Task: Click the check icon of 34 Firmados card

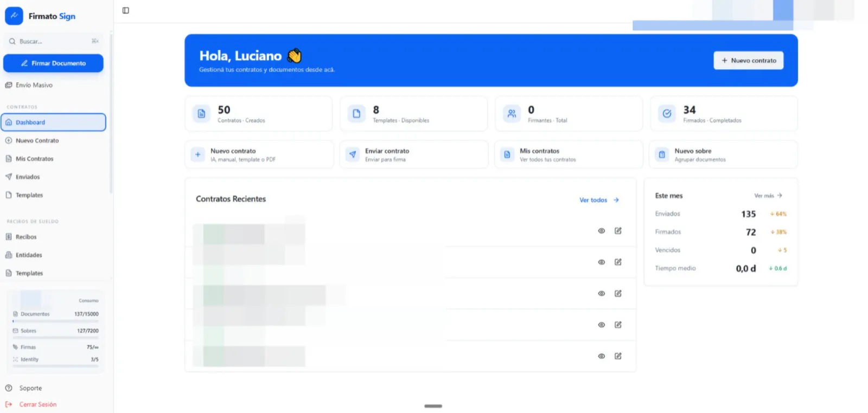Action: (667, 114)
